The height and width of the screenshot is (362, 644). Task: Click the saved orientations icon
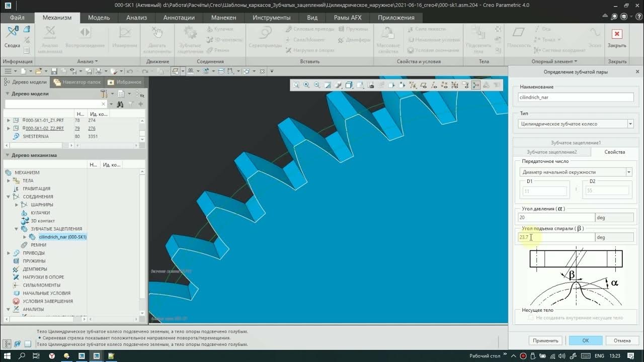(x=360, y=85)
